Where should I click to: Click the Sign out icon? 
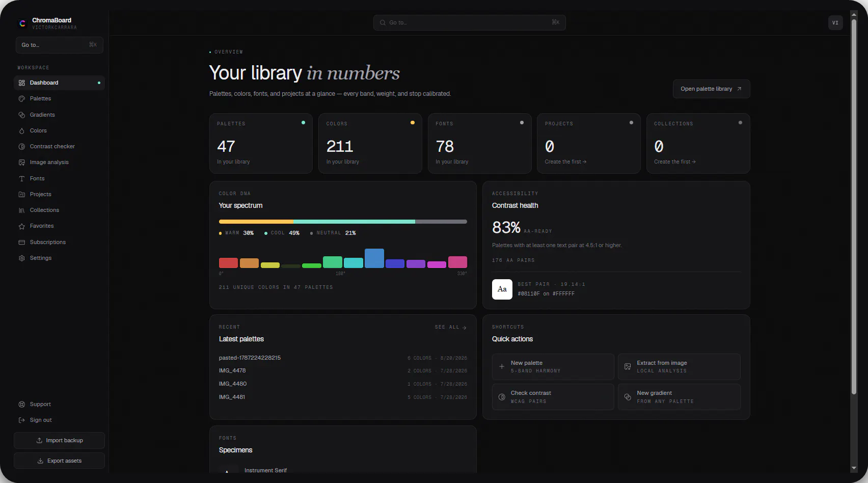coord(22,420)
